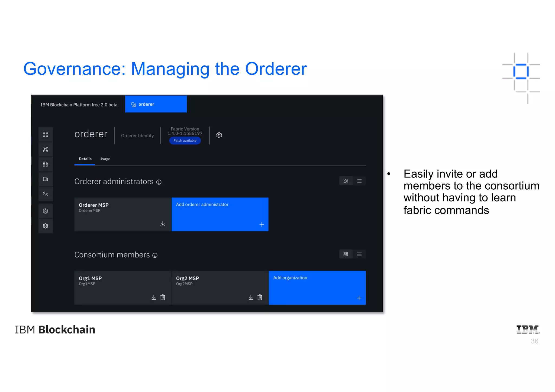Screen dimensions: 555x392
Task: Click the Org1MSP identifier text
Action: tap(87, 284)
